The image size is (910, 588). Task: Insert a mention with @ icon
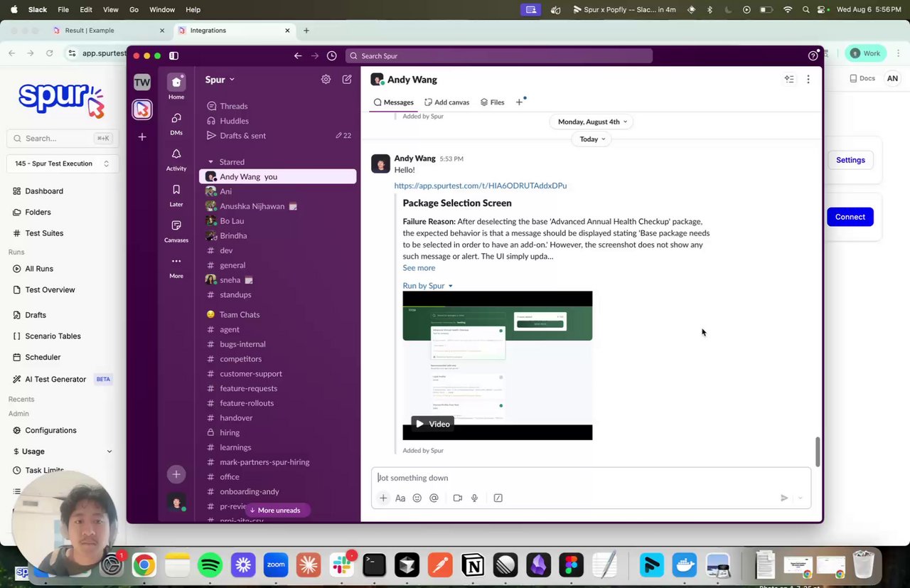coord(434,498)
